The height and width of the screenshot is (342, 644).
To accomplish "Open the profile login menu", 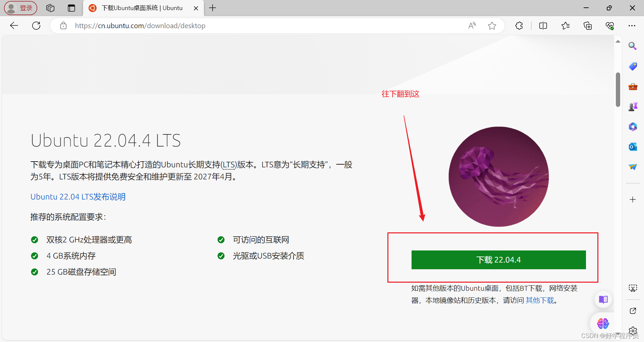I will tap(20, 8).
